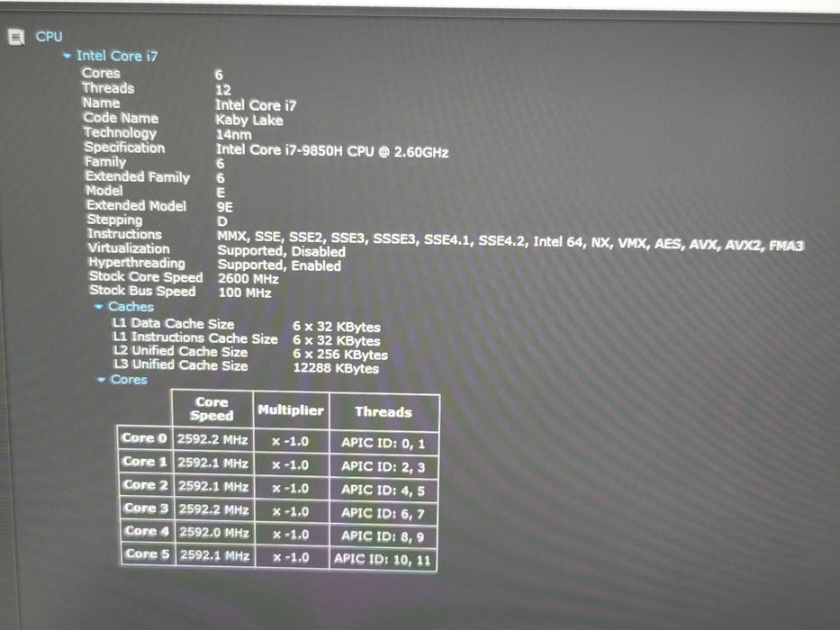This screenshot has width=840, height=630.
Task: Select the Core 5 row header
Action: (x=148, y=553)
